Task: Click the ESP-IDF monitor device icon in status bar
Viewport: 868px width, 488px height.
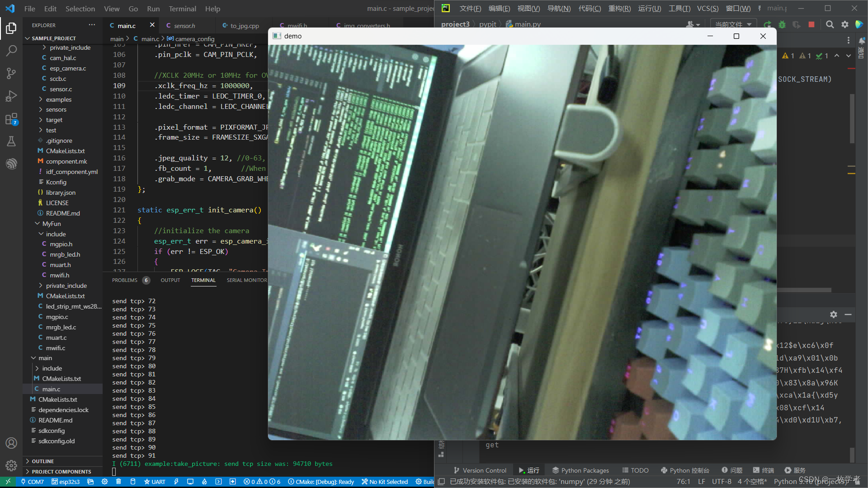Action: coord(190,482)
